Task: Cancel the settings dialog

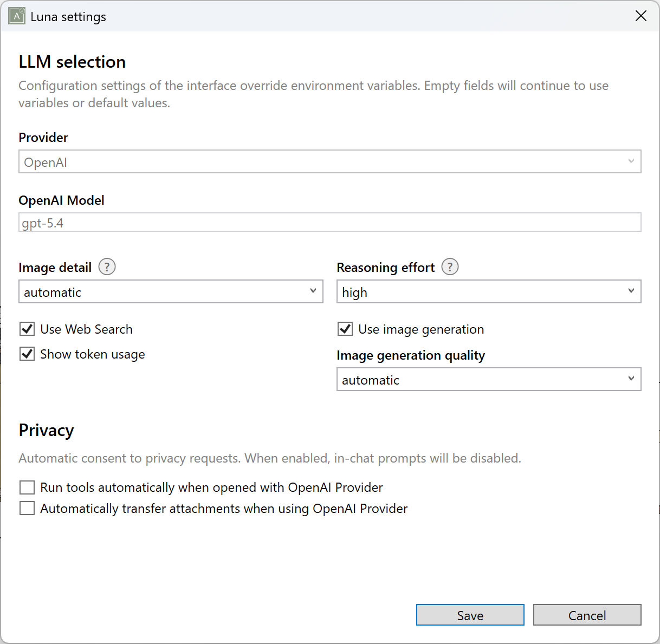Action: [x=587, y=615]
